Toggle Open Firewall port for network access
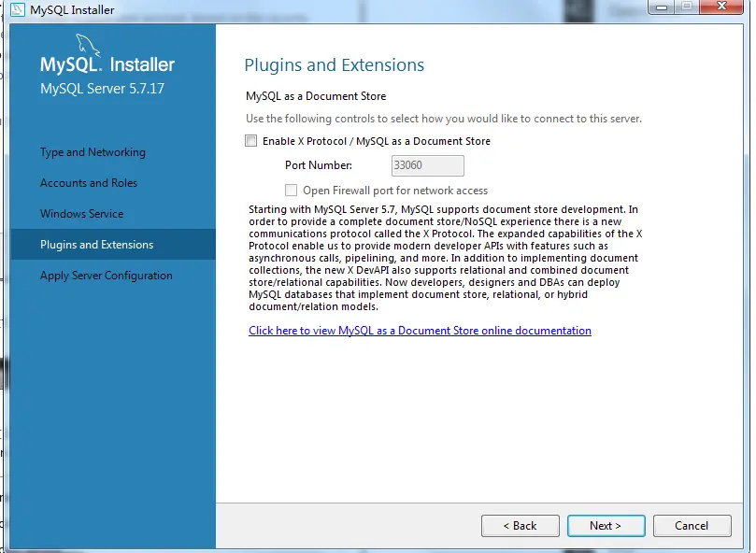Viewport: 756px width, 553px height. 291,190
